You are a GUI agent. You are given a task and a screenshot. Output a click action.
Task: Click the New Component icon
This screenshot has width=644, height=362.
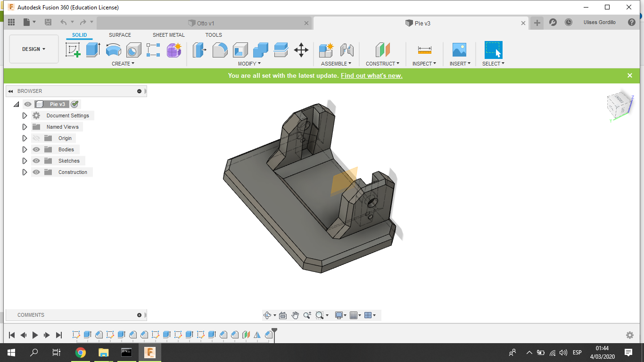(x=326, y=49)
